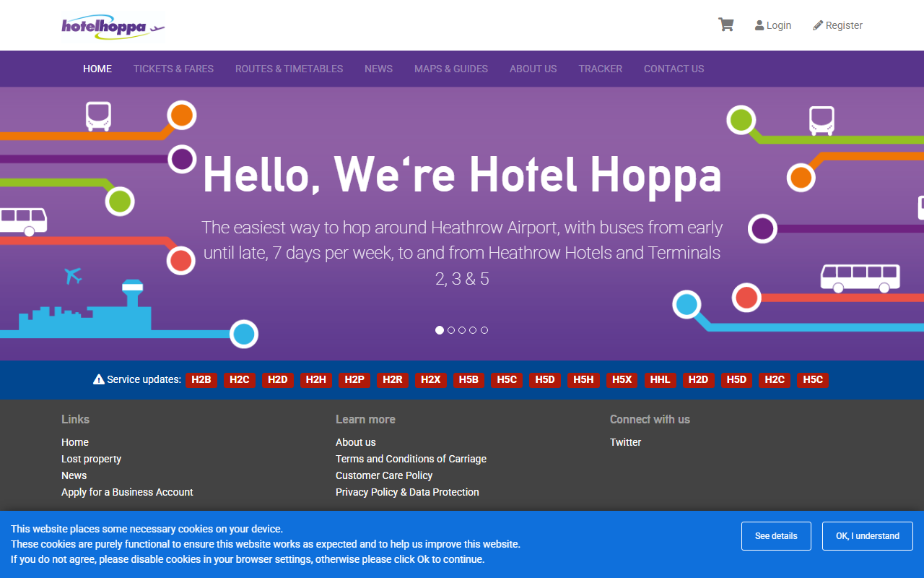Click the H5B service update badge
Viewport: 924px width, 578px height.
pyautogui.click(x=469, y=379)
